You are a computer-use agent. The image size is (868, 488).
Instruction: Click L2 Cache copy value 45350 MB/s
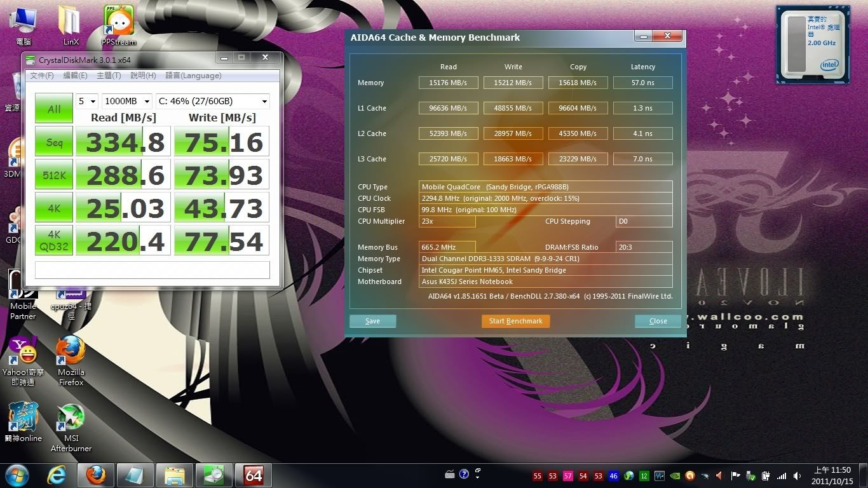pyautogui.click(x=578, y=133)
